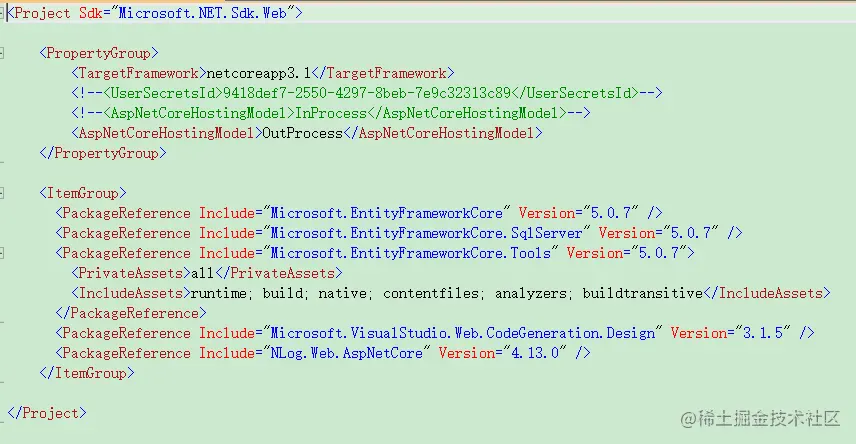Click the opening PrivateAssets tag
The height and width of the screenshot is (444, 856).
131,273
